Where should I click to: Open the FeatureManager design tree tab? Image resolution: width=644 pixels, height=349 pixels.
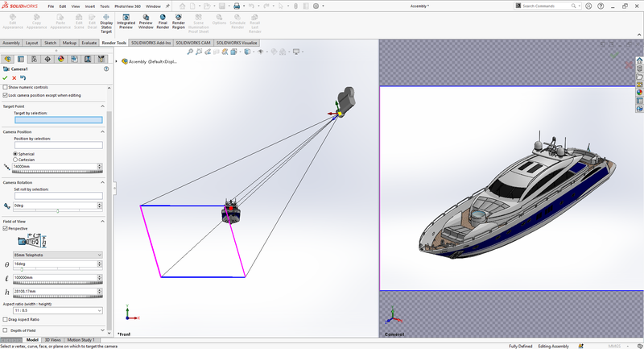[x=7, y=59]
